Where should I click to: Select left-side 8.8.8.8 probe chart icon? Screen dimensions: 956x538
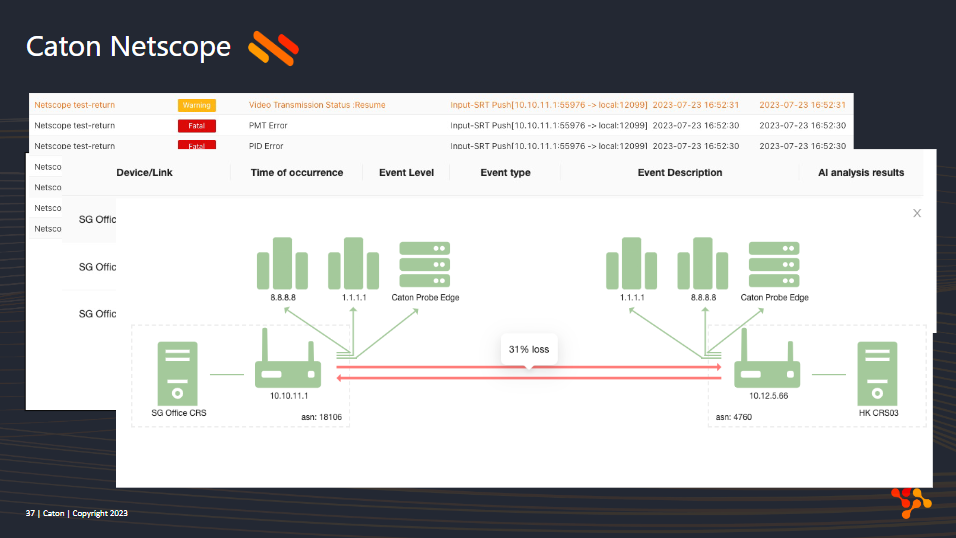(x=282, y=263)
